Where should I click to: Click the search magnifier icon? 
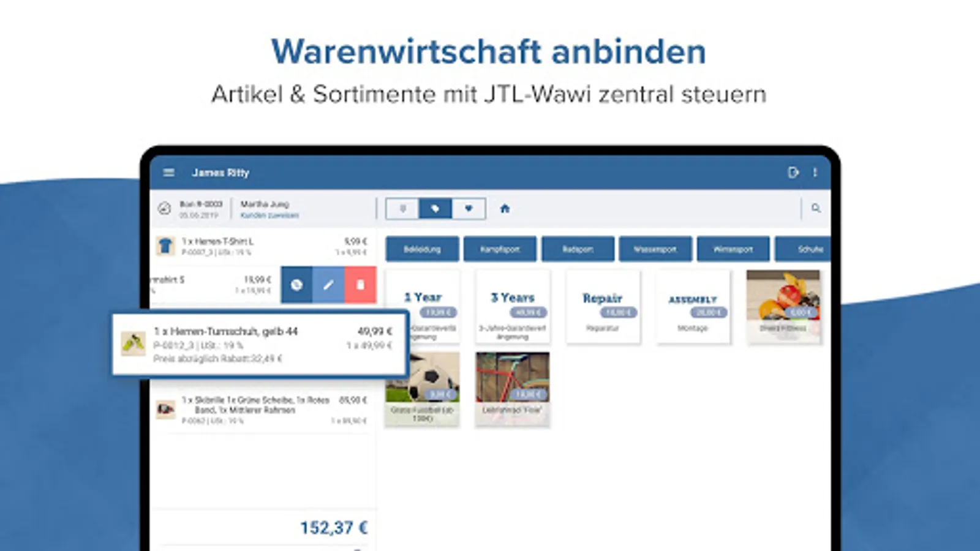click(x=816, y=208)
